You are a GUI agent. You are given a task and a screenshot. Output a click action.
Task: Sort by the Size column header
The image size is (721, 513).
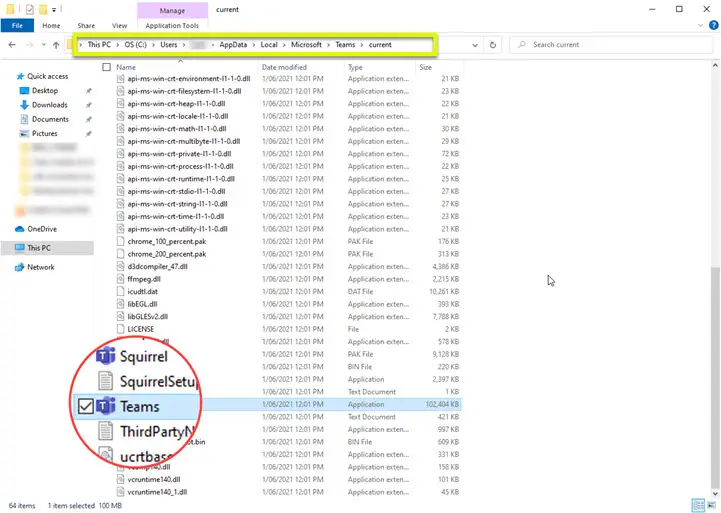tap(425, 67)
